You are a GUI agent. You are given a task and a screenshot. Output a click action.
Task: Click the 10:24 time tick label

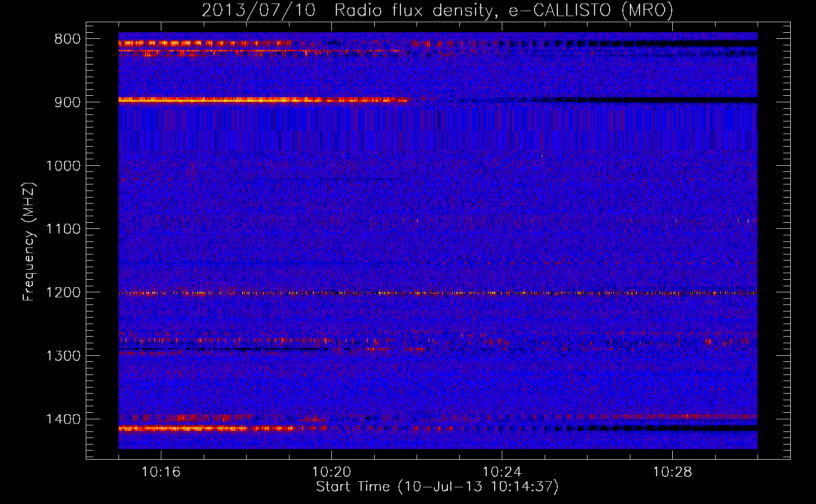pos(502,472)
